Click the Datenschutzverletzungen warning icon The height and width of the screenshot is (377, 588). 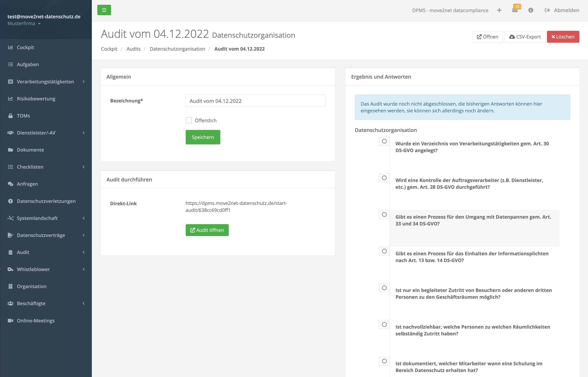(10, 201)
